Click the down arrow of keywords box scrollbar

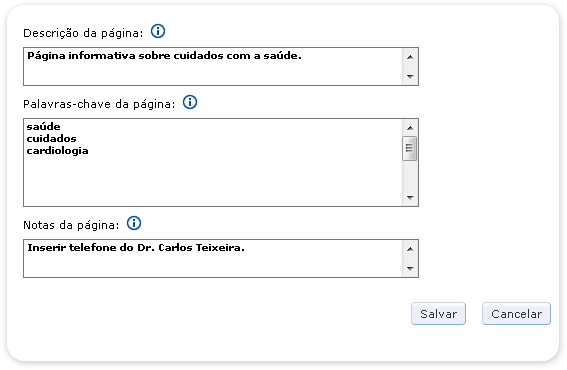coord(410,197)
